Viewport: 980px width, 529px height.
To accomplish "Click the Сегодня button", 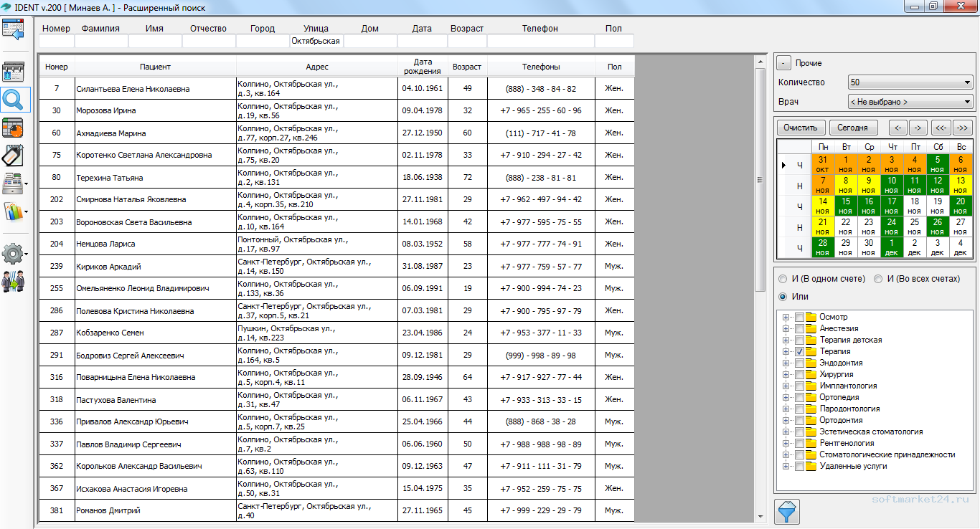I will point(853,128).
